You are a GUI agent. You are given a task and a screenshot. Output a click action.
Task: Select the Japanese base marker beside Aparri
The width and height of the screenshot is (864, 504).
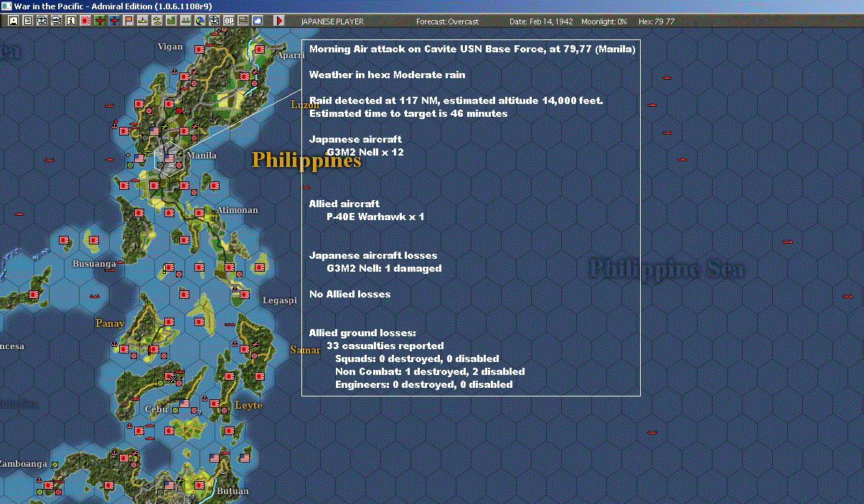260,49
